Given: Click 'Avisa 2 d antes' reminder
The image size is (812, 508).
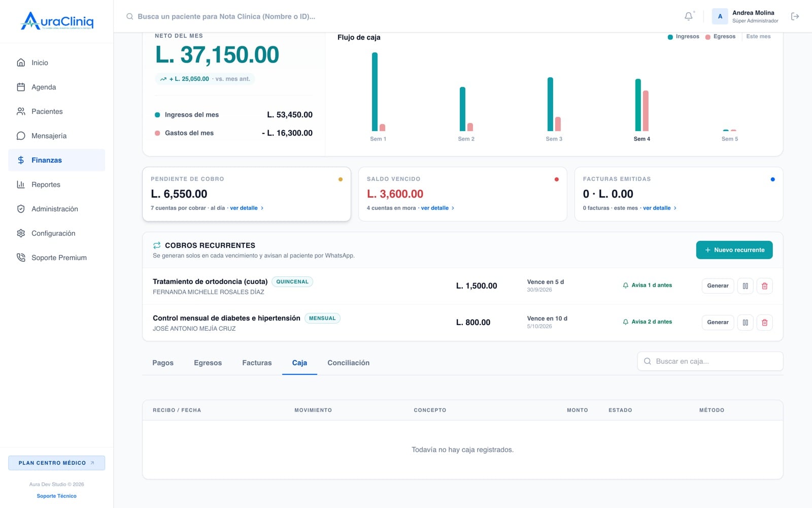Looking at the screenshot, I should pyautogui.click(x=648, y=322).
